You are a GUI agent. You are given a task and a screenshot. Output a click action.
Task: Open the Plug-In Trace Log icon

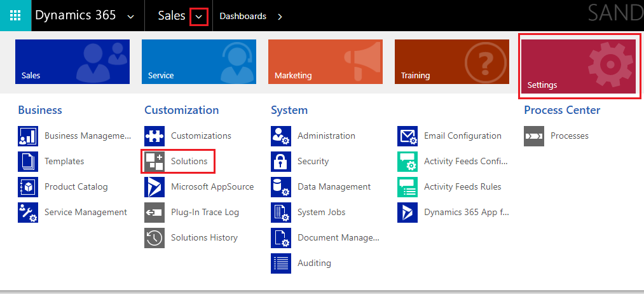tap(154, 213)
